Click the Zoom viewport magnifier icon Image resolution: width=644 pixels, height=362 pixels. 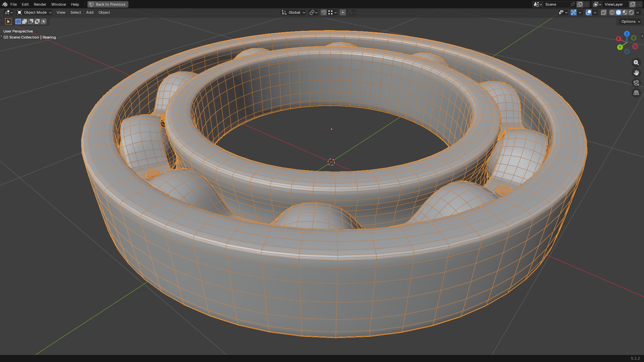(x=636, y=63)
